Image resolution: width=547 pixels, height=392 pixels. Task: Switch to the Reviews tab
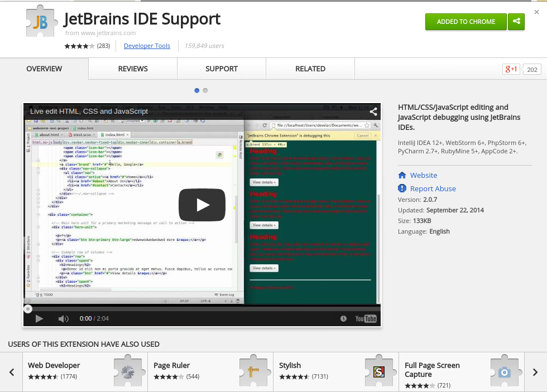(x=133, y=69)
